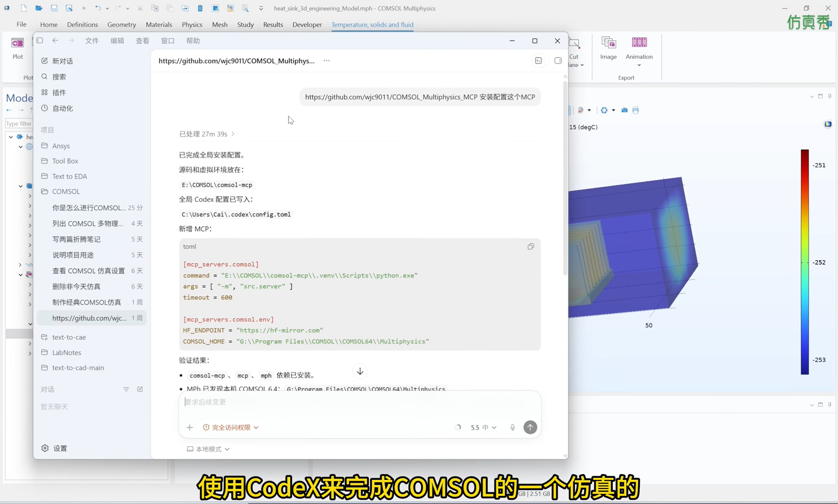The image size is (838, 504).
Task: Open the 5.5 中 model selector dropdown
Action: (483, 427)
